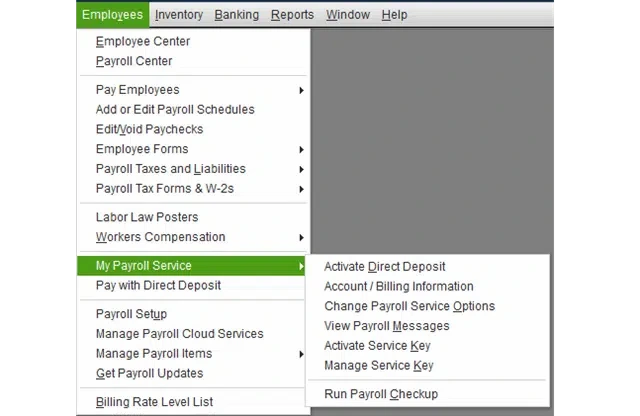
Task: Expand Employee Forms submenu arrow
Action: click(301, 150)
